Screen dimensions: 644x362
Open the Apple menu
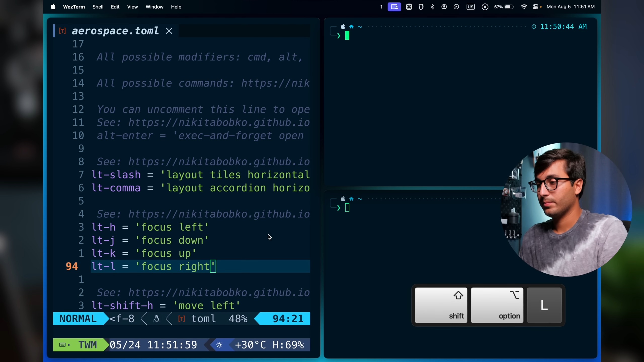53,7
